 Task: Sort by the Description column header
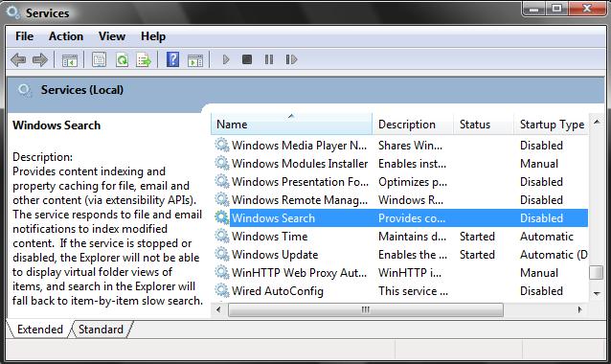[x=413, y=125]
